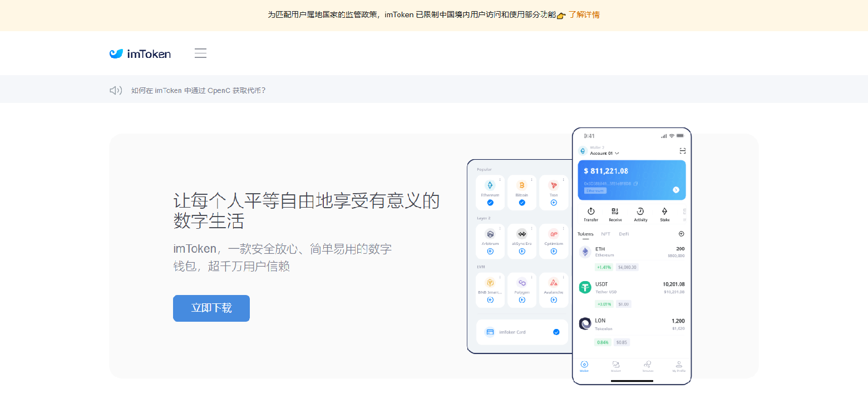Click the imToken Card icon

[x=490, y=332]
